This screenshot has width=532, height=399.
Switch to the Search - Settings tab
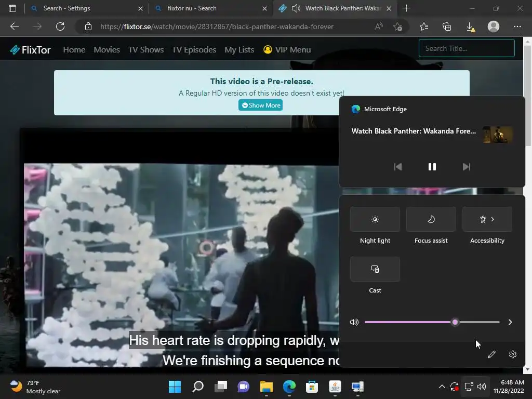click(x=86, y=8)
